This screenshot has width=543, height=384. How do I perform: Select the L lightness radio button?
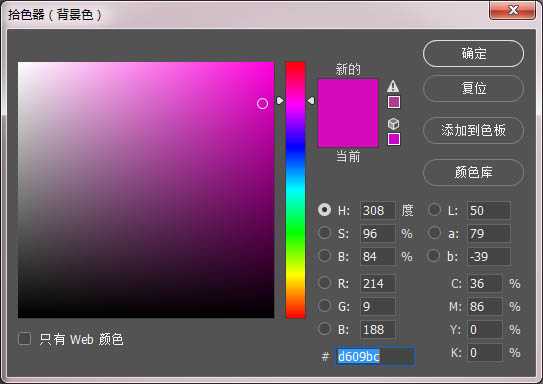tap(434, 209)
